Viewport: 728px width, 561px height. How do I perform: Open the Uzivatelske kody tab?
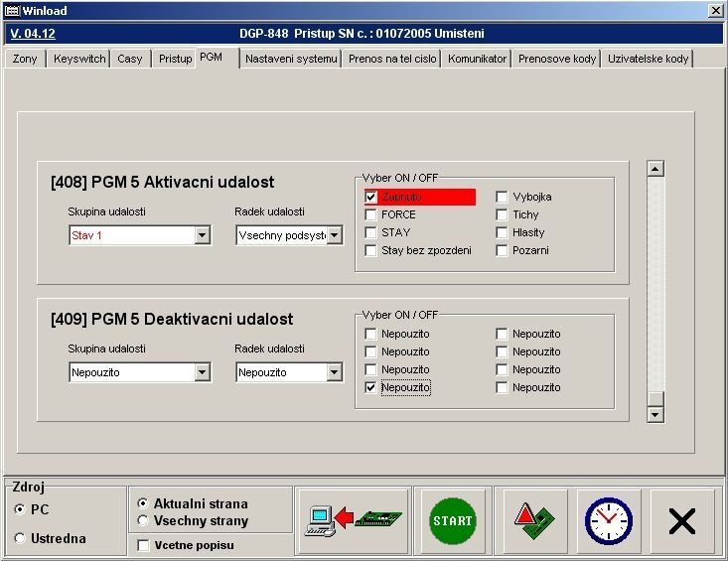click(648, 59)
